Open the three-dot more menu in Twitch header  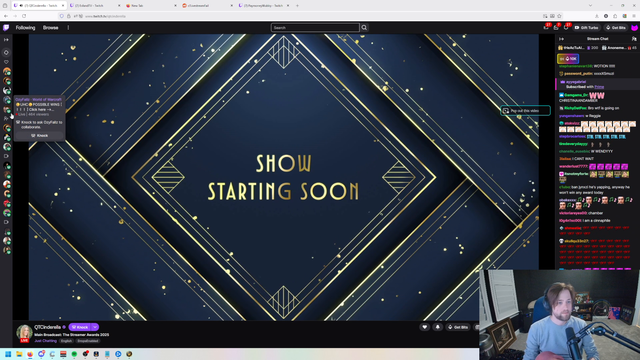click(x=68, y=28)
